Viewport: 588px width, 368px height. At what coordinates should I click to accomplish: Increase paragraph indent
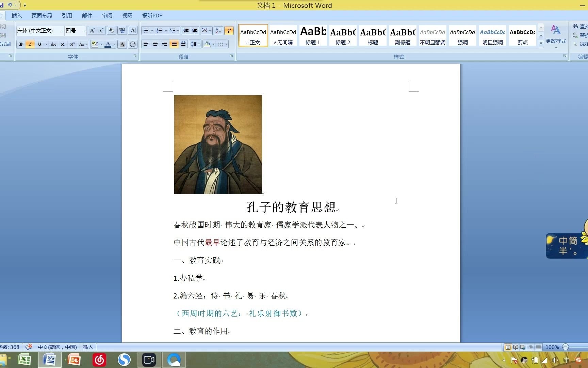tap(195, 31)
